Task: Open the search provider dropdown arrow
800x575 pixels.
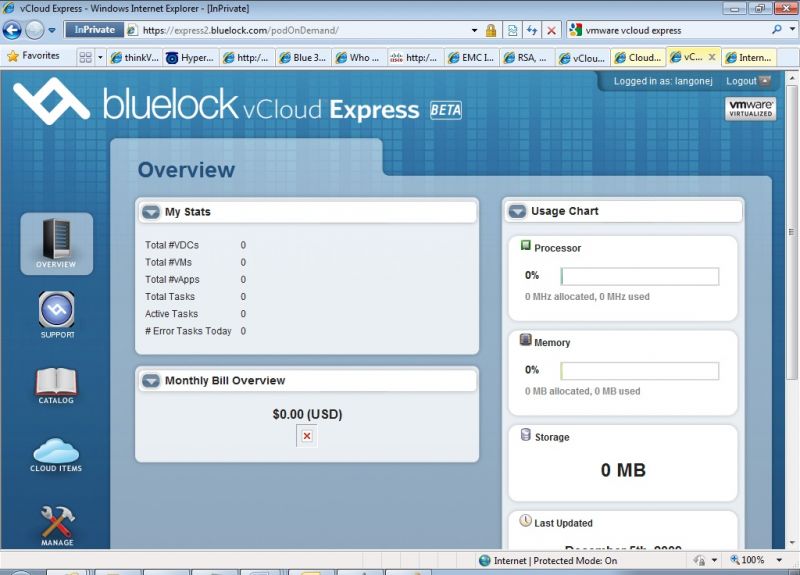Action: 791,30
